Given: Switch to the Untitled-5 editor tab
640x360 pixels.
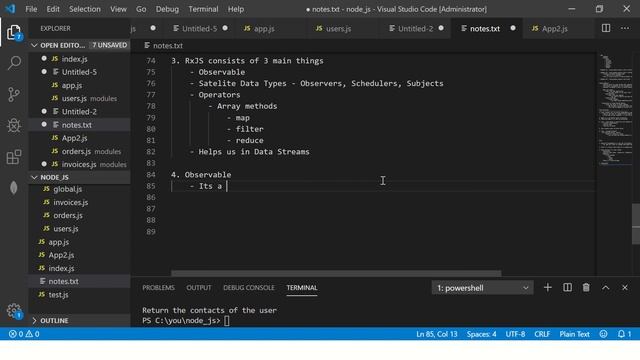Looking at the screenshot, I should click(x=199, y=28).
